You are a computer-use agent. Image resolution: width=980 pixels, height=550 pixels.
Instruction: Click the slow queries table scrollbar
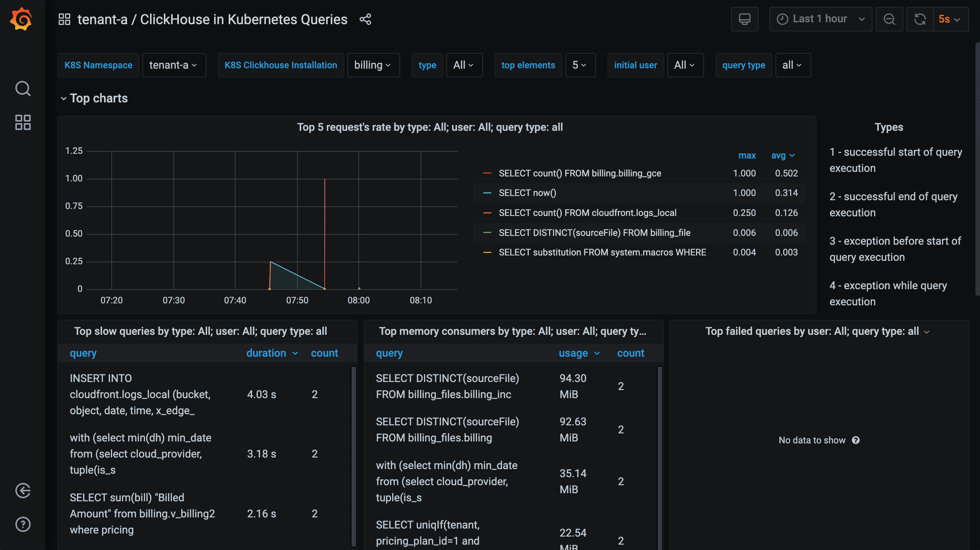pos(353,456)
